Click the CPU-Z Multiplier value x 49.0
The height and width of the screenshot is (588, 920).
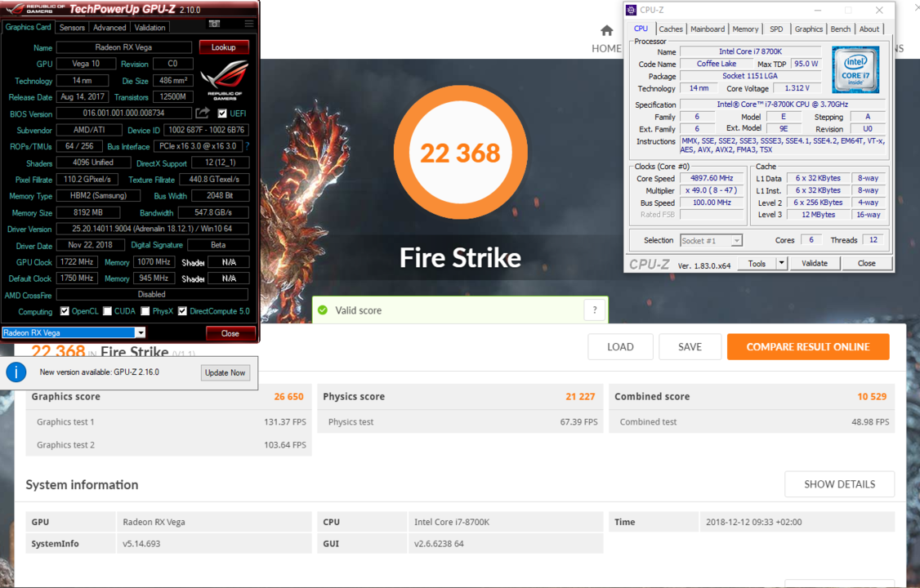(x=712, y=190)
